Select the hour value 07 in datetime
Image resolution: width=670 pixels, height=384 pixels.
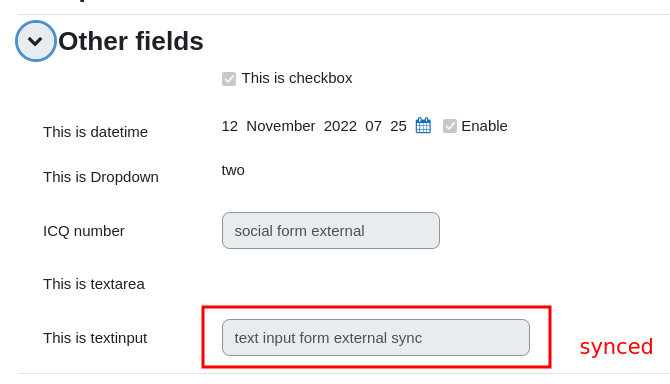[x=373, y=126]
